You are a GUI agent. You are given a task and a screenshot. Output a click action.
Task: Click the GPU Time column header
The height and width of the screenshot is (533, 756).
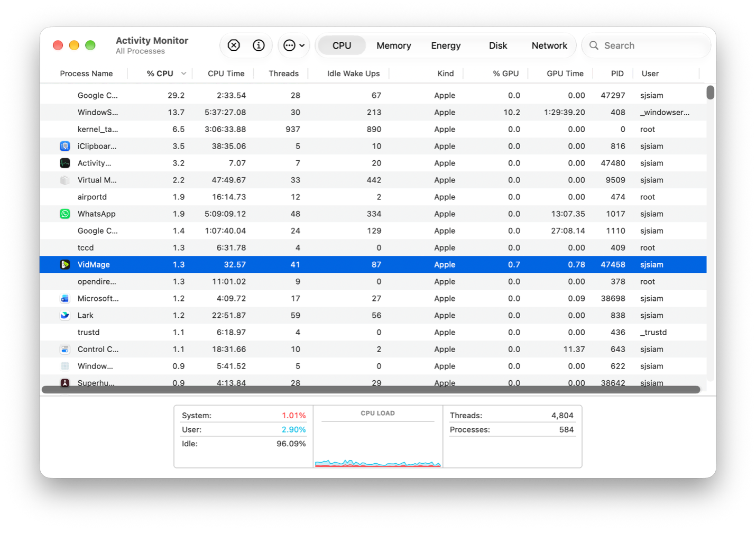click(565, 73)
